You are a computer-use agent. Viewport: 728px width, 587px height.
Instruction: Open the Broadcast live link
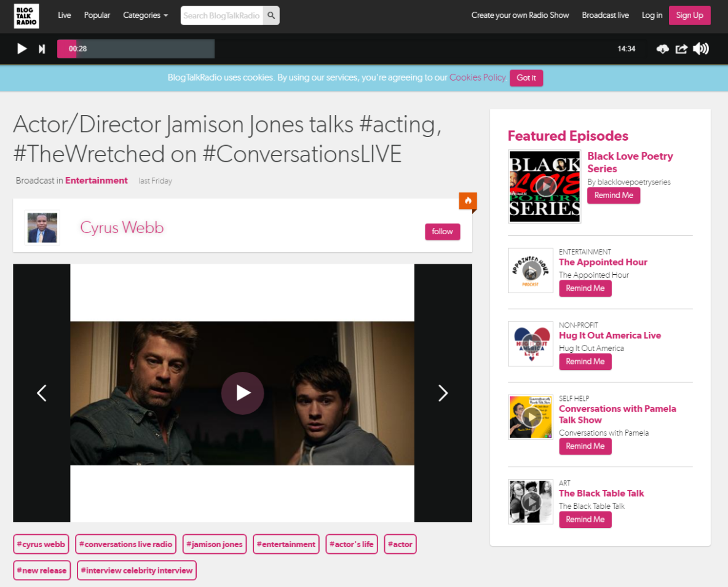point(606,15)
